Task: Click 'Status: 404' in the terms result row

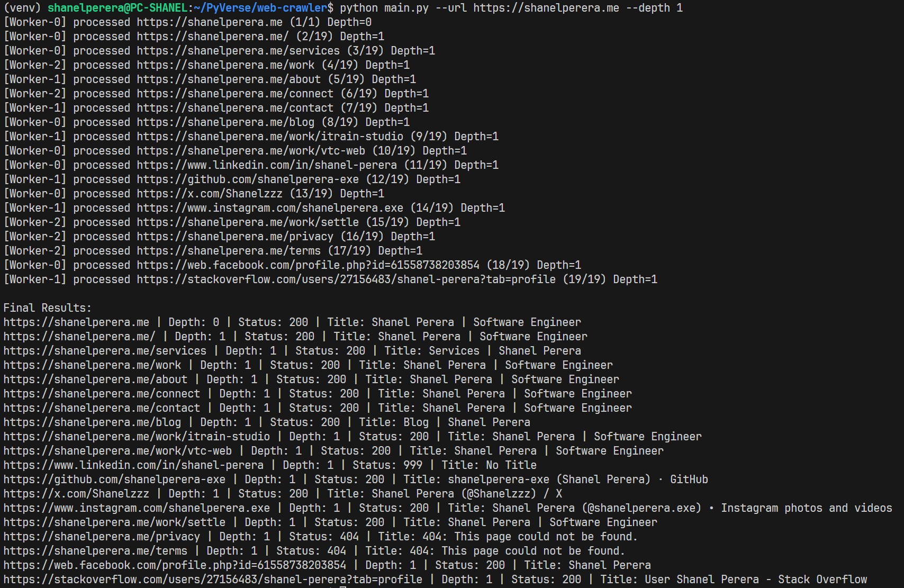Action: click(311, 551)
